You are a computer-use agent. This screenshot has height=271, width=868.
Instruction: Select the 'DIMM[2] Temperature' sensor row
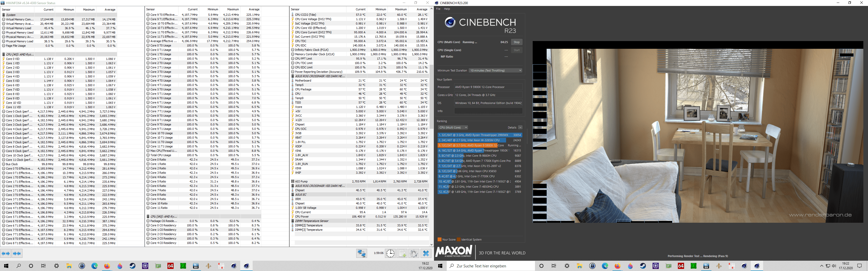pos(360,226)
